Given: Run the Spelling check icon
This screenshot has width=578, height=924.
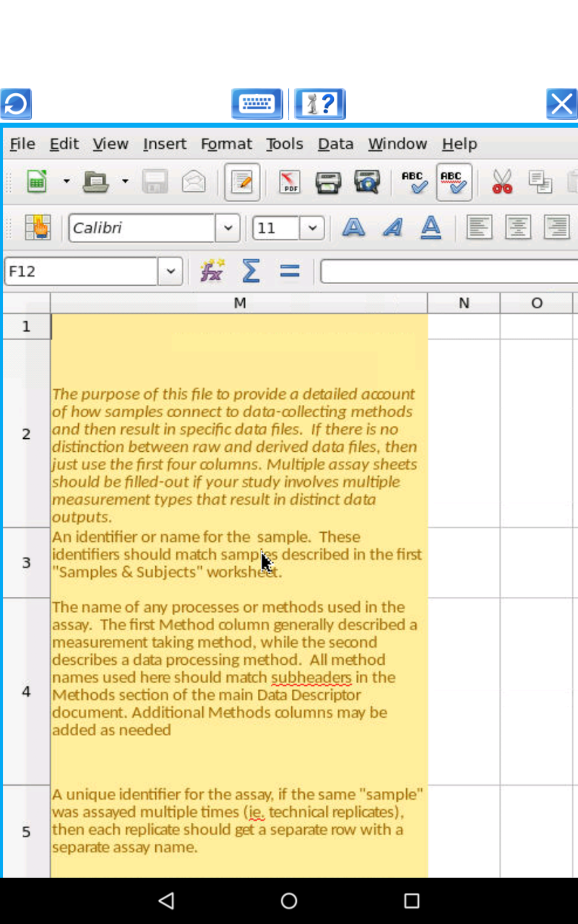Looking at the screenshot, I should (x=414, y=182).
